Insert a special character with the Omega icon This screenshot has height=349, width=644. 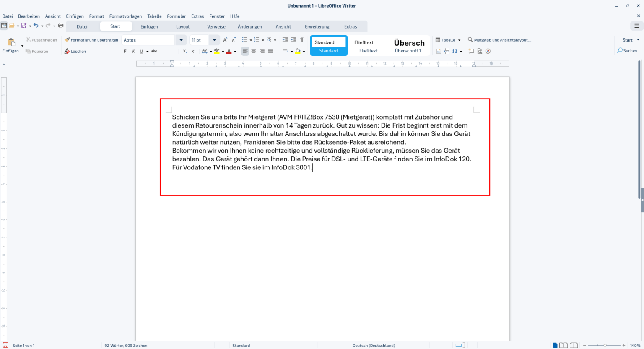455,51
